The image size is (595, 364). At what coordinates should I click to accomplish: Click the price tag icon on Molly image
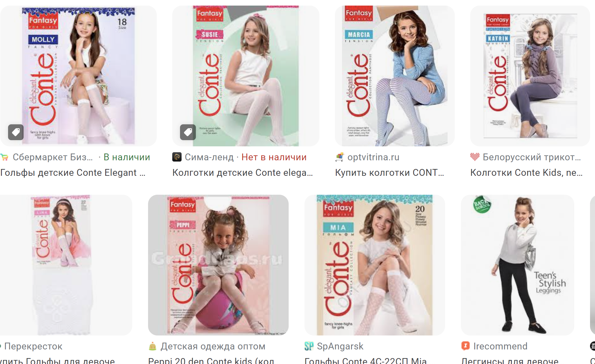(x=16, y=132)
